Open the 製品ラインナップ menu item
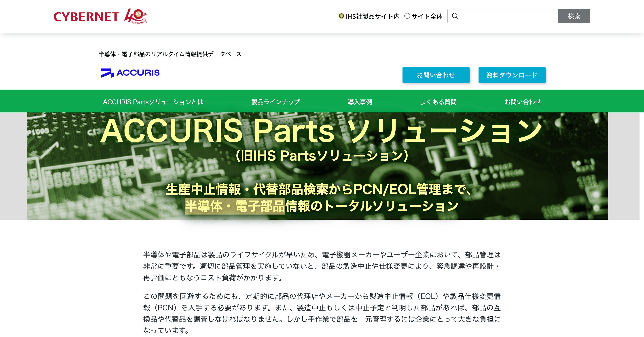Screen dimensions: 644x337 (x=275, y=102)
